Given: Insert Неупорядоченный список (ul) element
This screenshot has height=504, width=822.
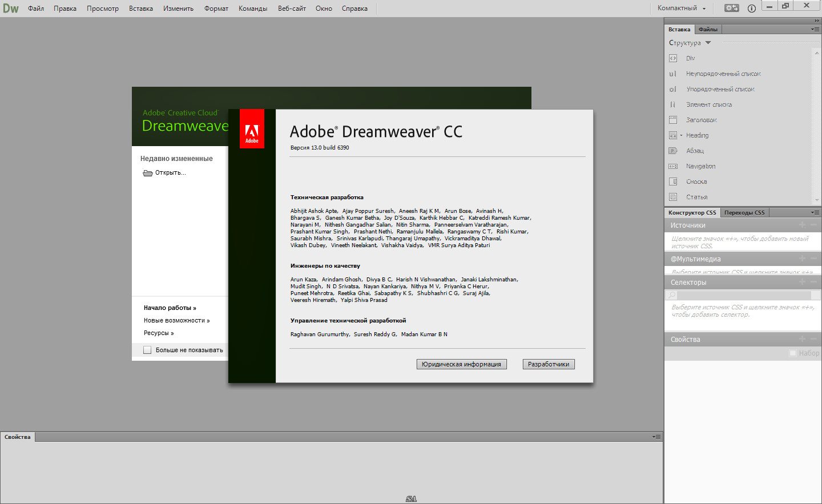Looking at the screenshot, I should 715,74.
